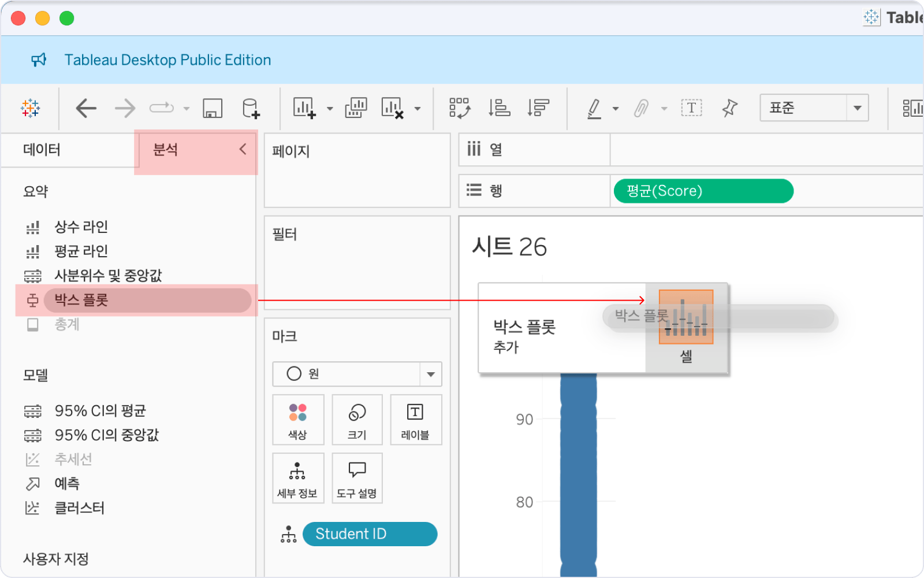Click the 모델 section heading
This screenshot has height=578, width=924.
coord(35,375)
